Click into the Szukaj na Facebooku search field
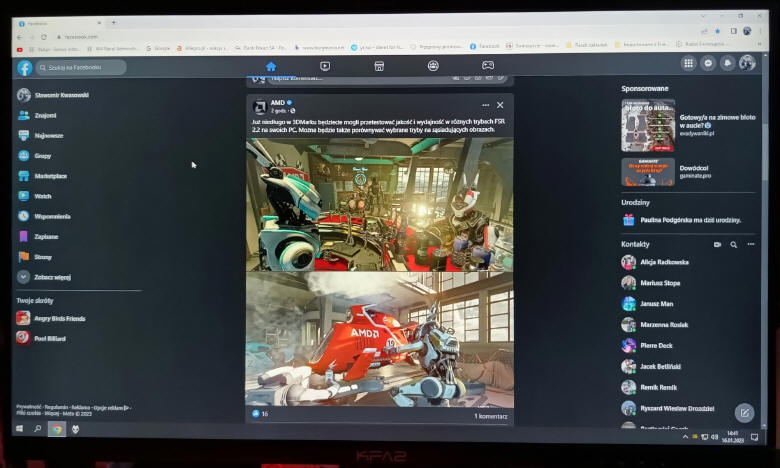780x468 pixels. 83,68
